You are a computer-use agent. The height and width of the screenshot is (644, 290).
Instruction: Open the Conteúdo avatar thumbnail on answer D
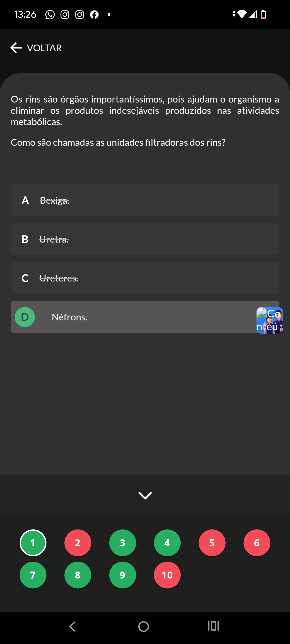pyautogui.click(x=270, y=320)
